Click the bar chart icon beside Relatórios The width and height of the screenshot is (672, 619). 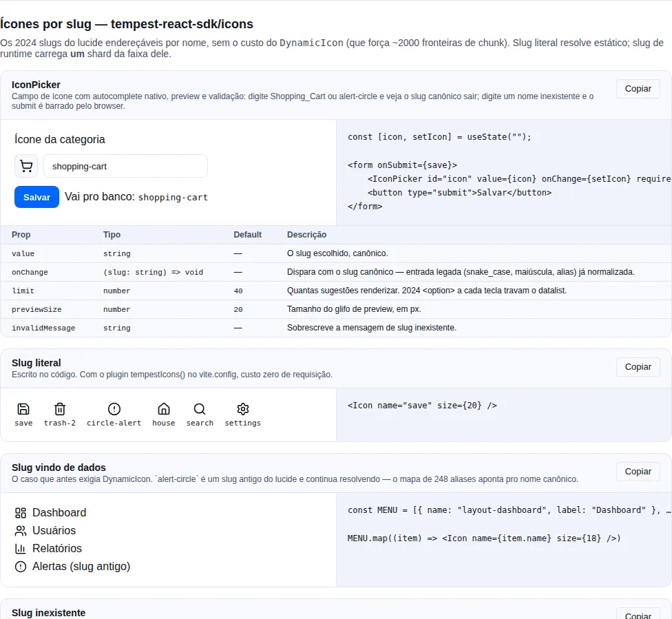point(21,549)
